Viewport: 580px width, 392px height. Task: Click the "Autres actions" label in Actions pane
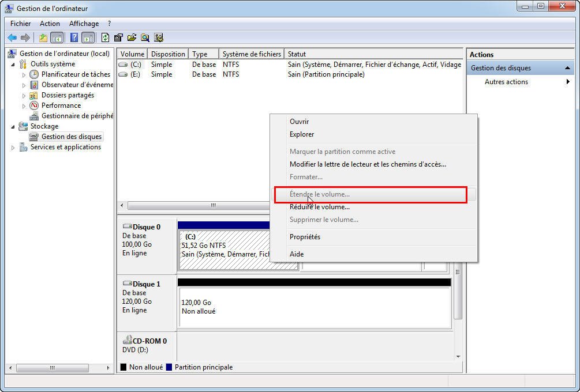pos(506,82)
